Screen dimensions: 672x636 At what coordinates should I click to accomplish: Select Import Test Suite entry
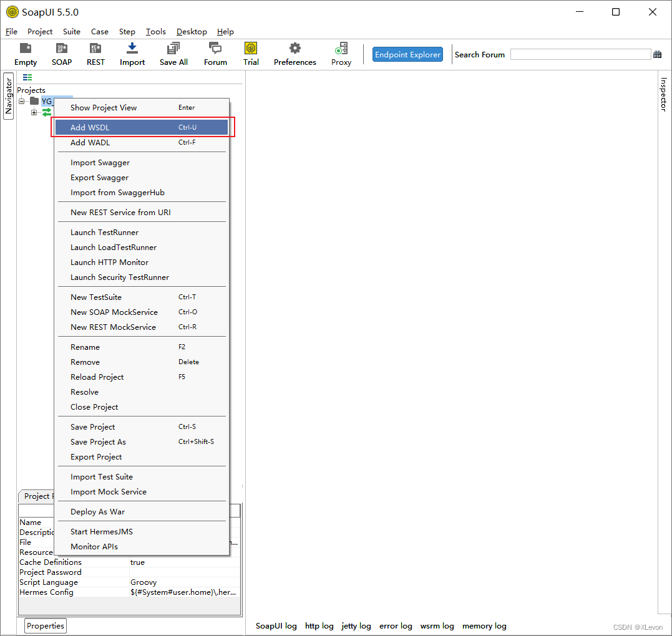coord(142,476)
